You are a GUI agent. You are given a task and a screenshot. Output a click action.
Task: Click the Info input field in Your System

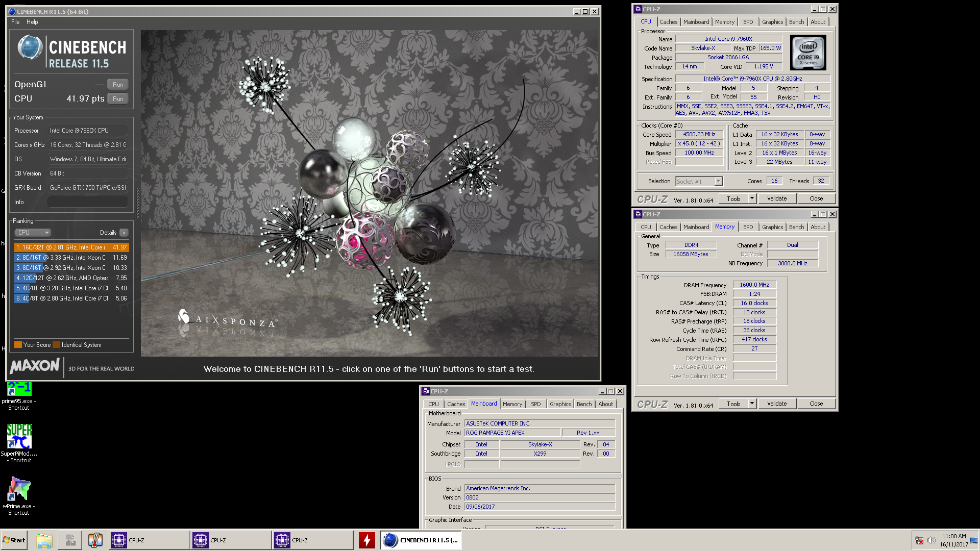coord(87,202)
